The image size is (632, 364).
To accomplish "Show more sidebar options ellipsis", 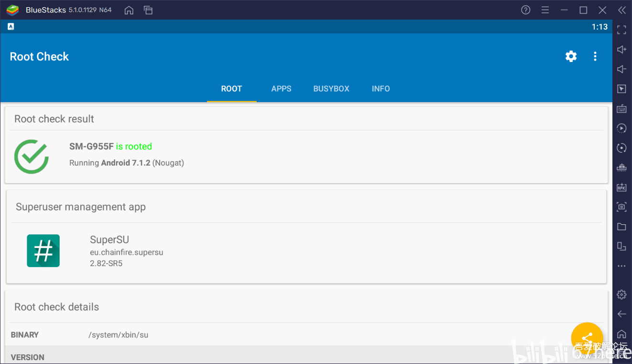I will point(621,266).
